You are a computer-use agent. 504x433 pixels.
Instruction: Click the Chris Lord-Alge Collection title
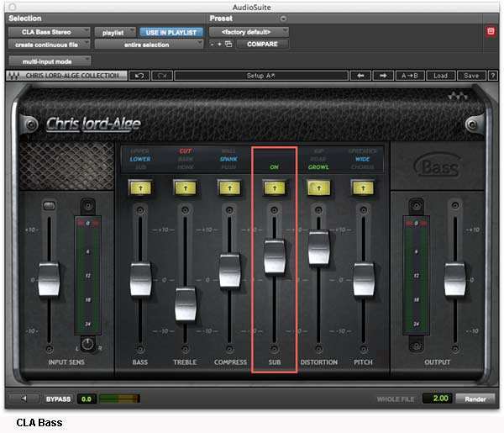pyautogui.click(x=72, y=76)
